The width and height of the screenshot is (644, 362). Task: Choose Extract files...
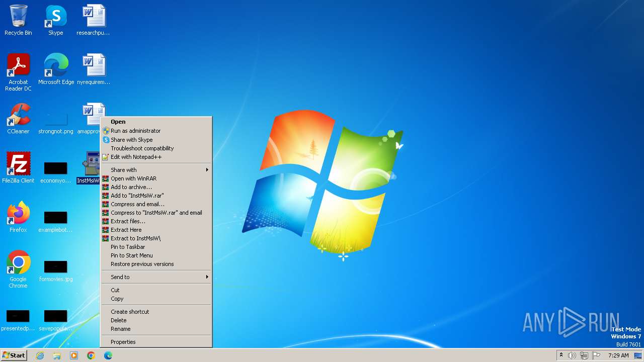(156, 221)
